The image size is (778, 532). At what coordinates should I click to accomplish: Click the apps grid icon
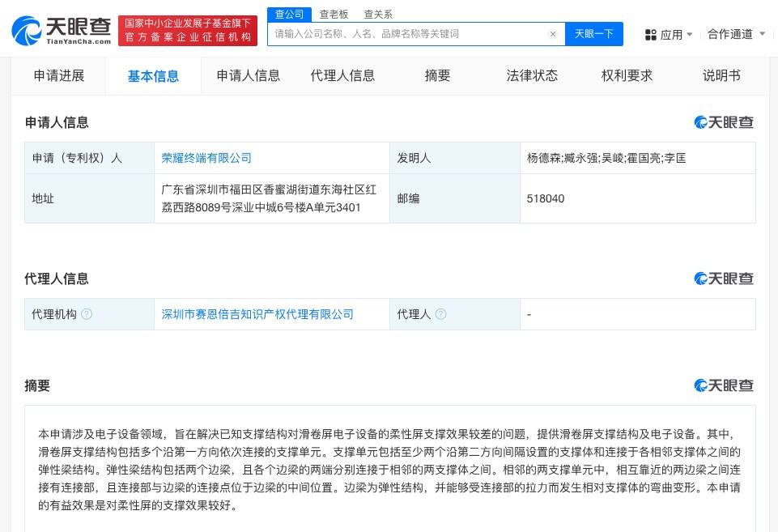(x=651, y=35)
